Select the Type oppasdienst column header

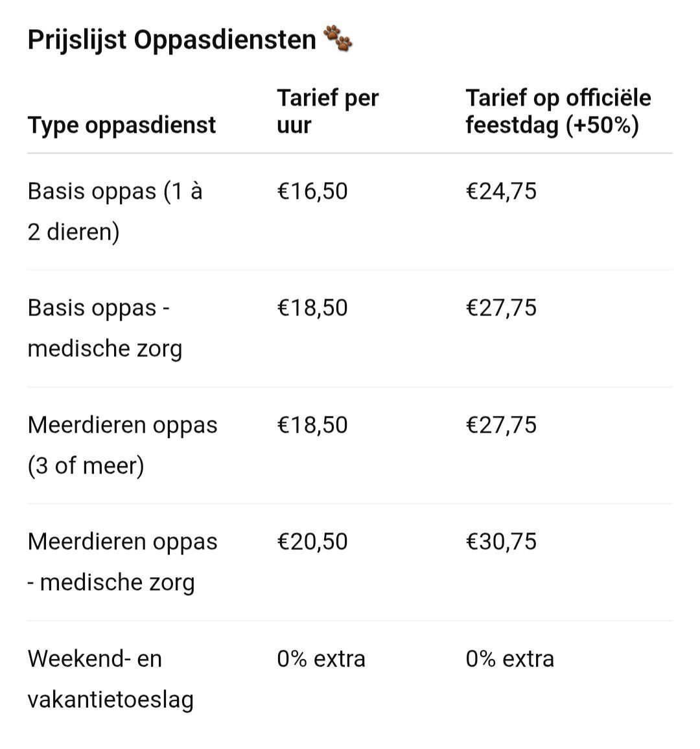tap(122, 125)
